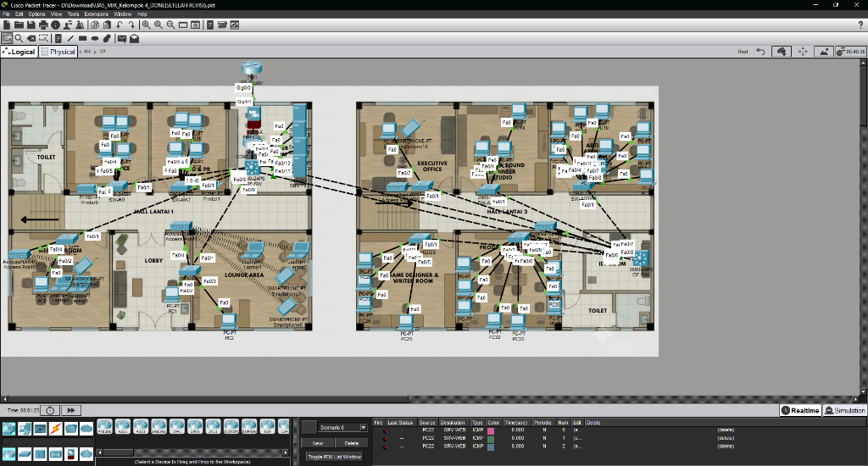Switch to the Physical workspace tab

click(x=58, y=52)
